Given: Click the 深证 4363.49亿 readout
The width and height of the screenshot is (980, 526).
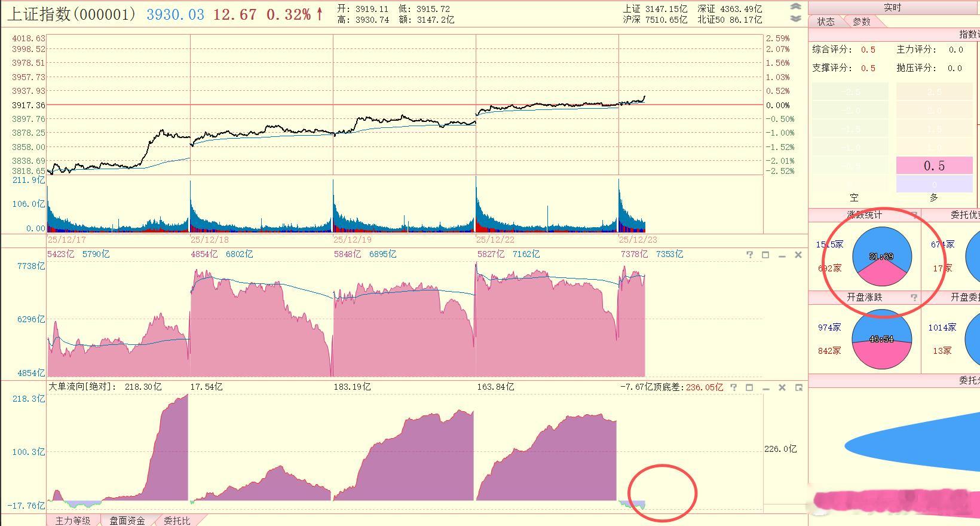Looking at the screenshot, I should 730,9.
